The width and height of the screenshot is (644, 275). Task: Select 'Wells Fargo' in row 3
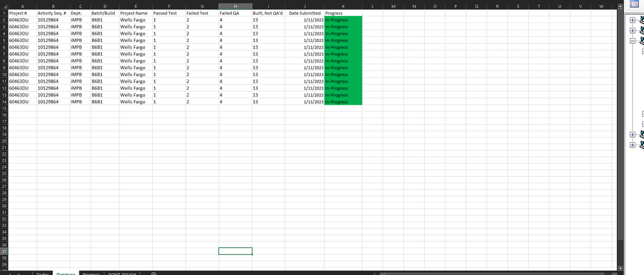tap(136, 26)
